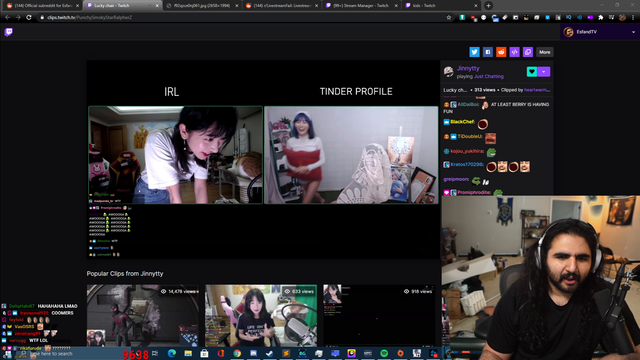Share the clip on Facebook
The image size is (640, 360).
point(487,52)
